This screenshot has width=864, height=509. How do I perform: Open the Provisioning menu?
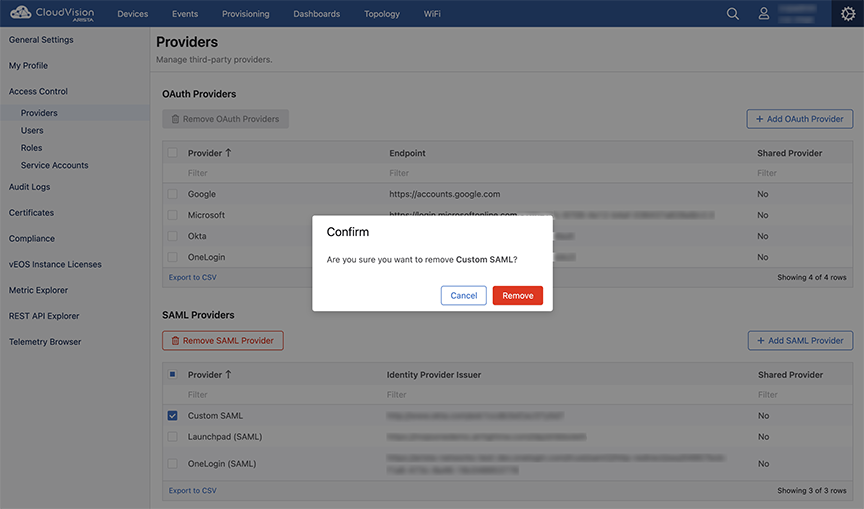(246, 14)
